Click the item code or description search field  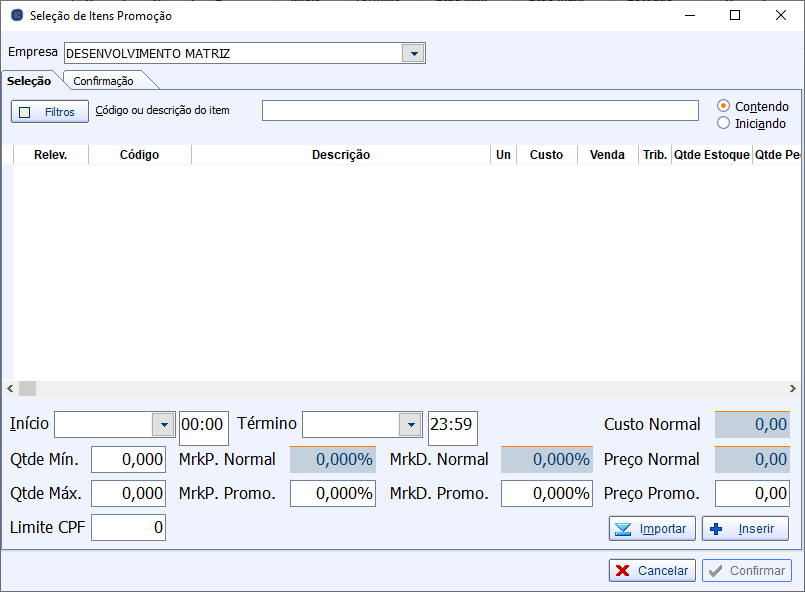pos(480,111)
